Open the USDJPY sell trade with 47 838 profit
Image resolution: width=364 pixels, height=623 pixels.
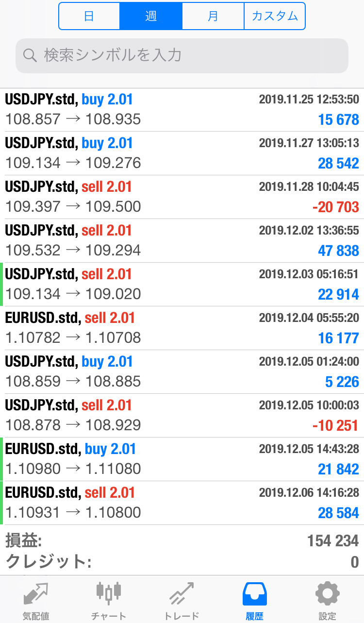pyautogui.click(x=182, y=241)
